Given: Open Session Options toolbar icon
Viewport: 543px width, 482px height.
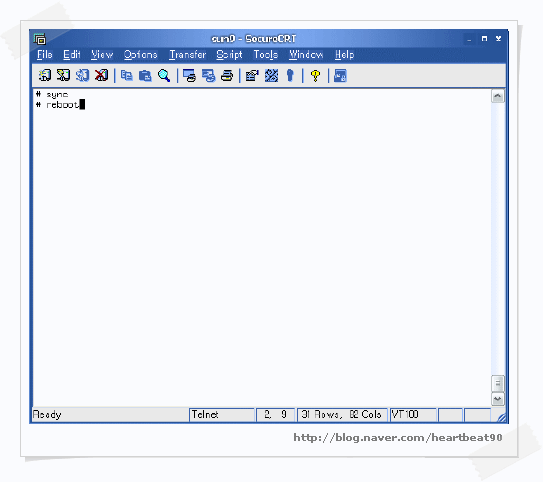Looking at the screenshot, I should pyautogui.click(x=252, y=75).
